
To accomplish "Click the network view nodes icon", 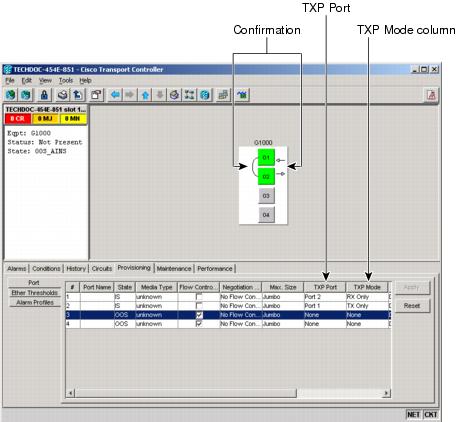I will [189, 95].
